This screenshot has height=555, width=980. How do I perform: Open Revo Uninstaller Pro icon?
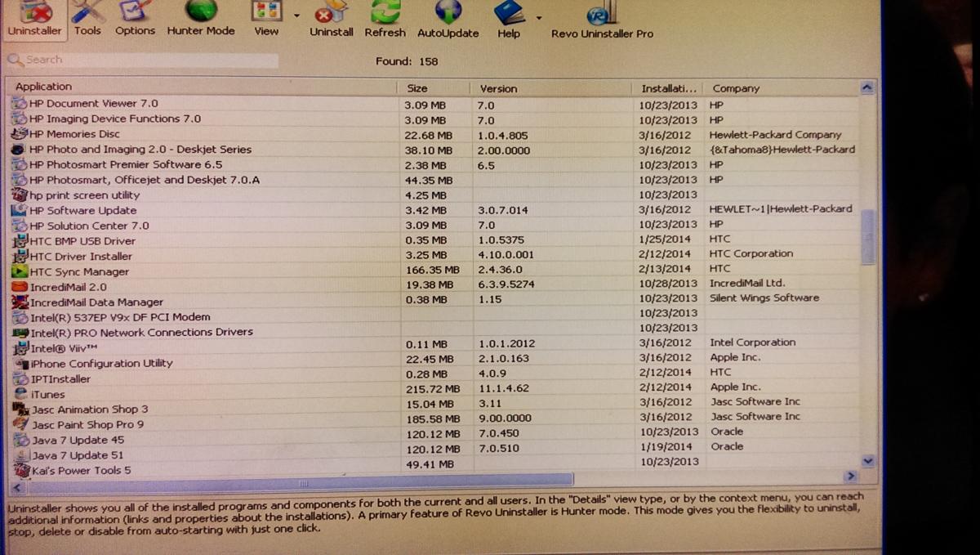[x=602, y=12]
